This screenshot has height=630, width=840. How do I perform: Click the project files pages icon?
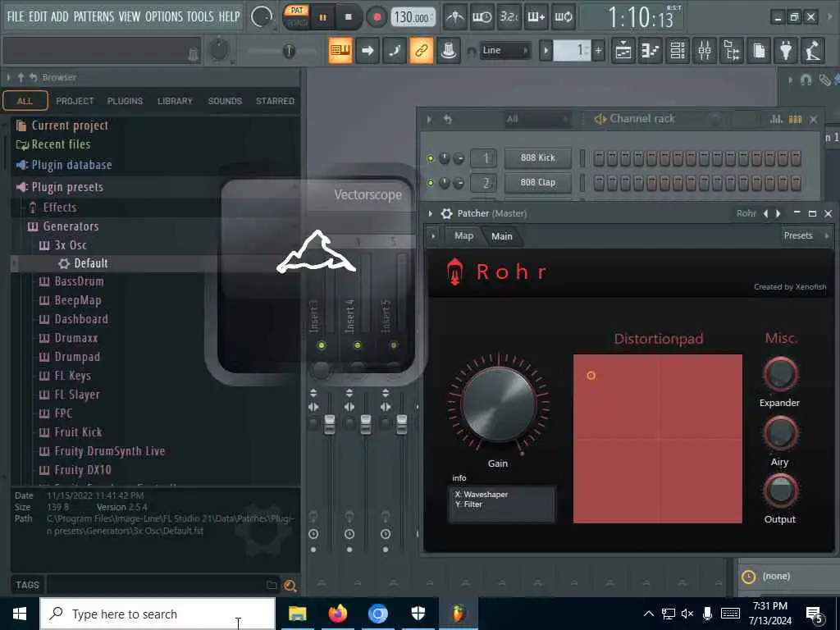tap(759, 51)
